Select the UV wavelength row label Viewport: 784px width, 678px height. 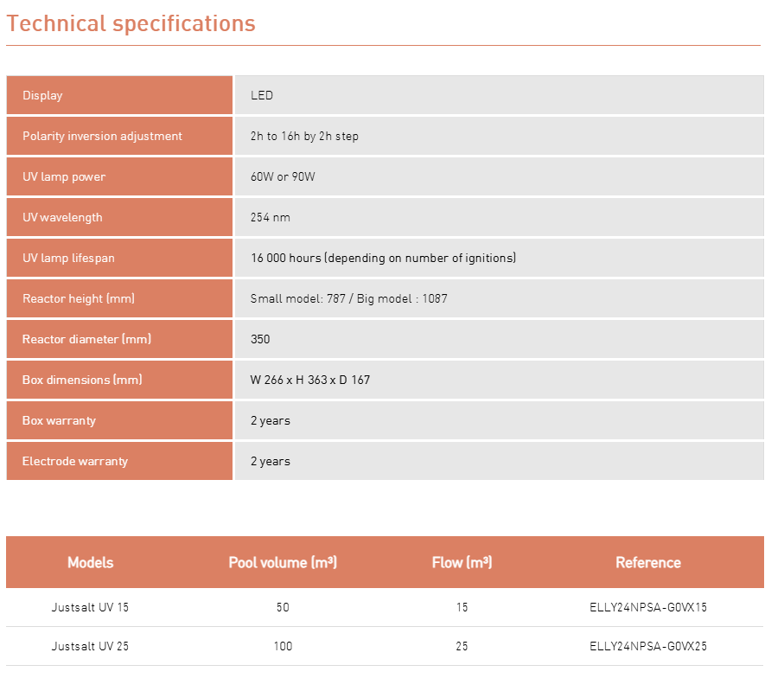tap(62, 217)
